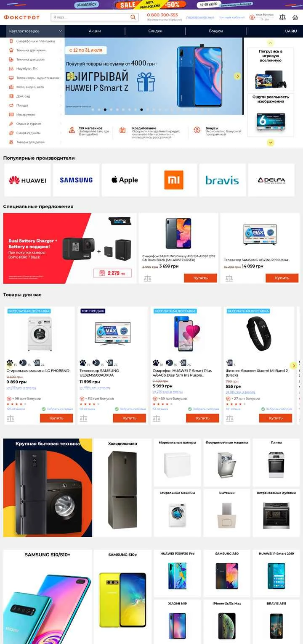Show next slide with banner right arrow
The height and width of the screenshot is (644, 303).
(238, 76)
